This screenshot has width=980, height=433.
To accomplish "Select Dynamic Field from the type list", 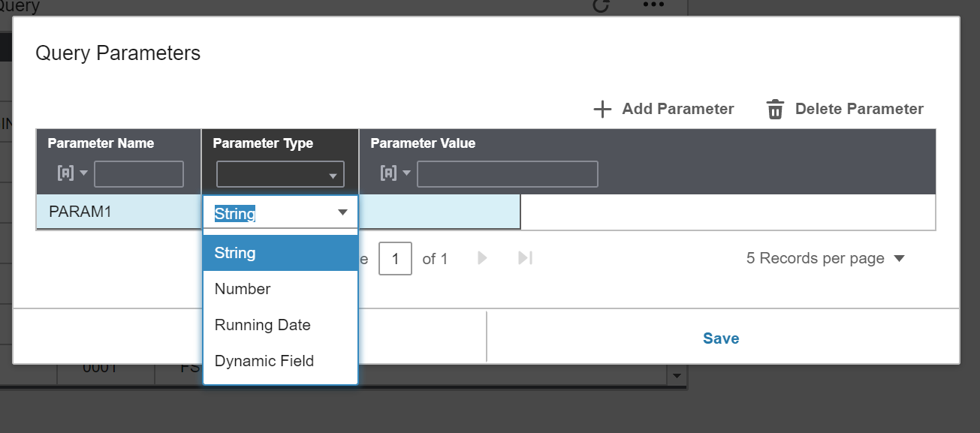I will (264, 361).
